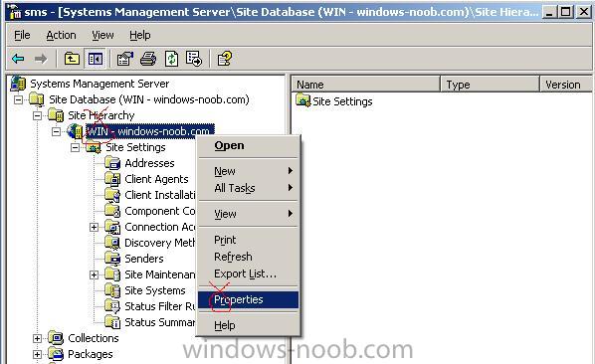Open the View menu in menu bar
Screen dimensions: 595x364
tap(102, 35)
